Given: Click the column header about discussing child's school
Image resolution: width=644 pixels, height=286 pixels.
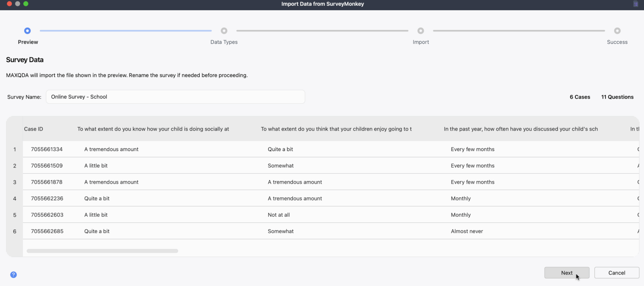Looking at the screenshot, I should 521,129.
